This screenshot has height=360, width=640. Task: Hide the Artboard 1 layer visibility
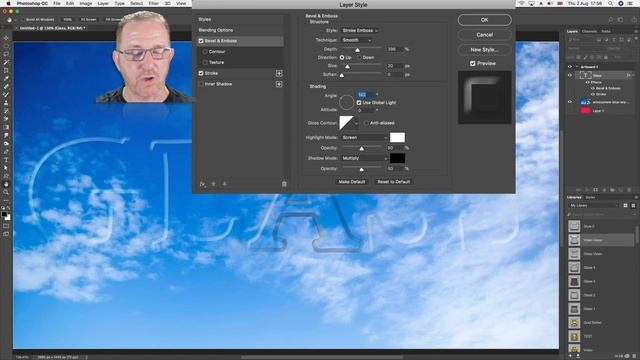(570, 67)
